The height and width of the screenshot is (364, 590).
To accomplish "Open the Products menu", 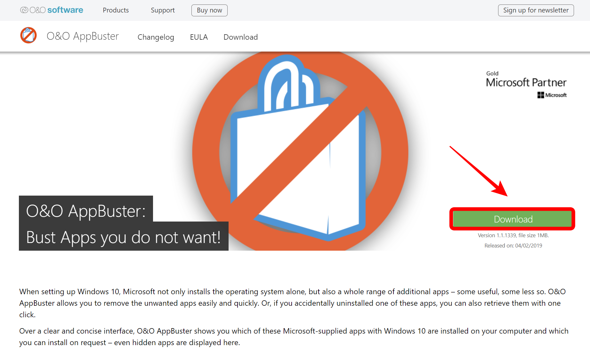I will tap(116, 10).
